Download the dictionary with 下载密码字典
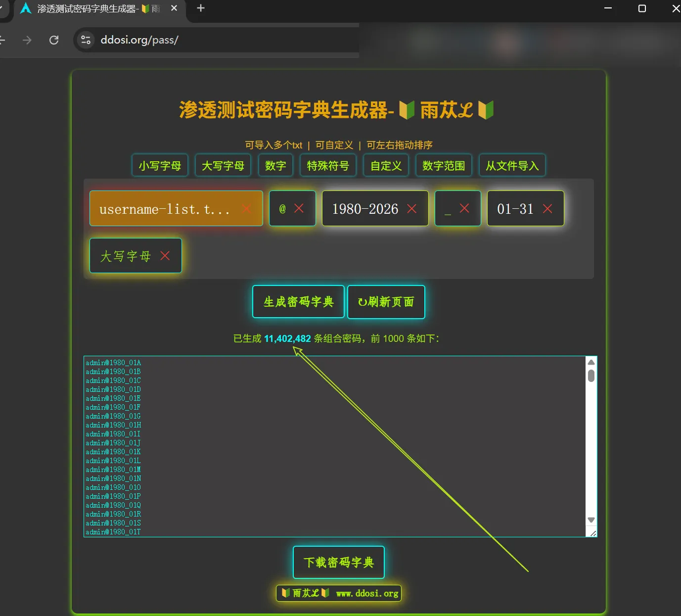 pos(339,563)
